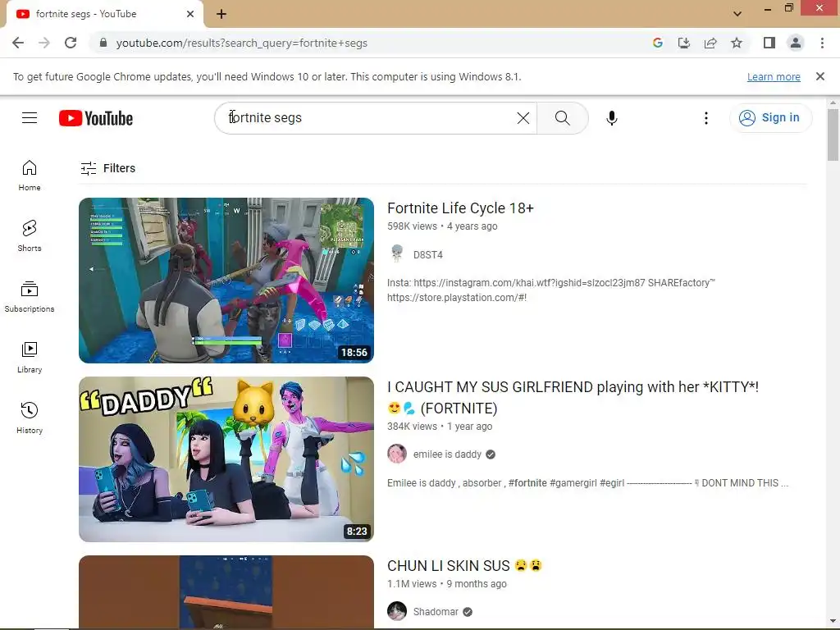
Task: Expand the tab search chevron
Action: point(737,14)
